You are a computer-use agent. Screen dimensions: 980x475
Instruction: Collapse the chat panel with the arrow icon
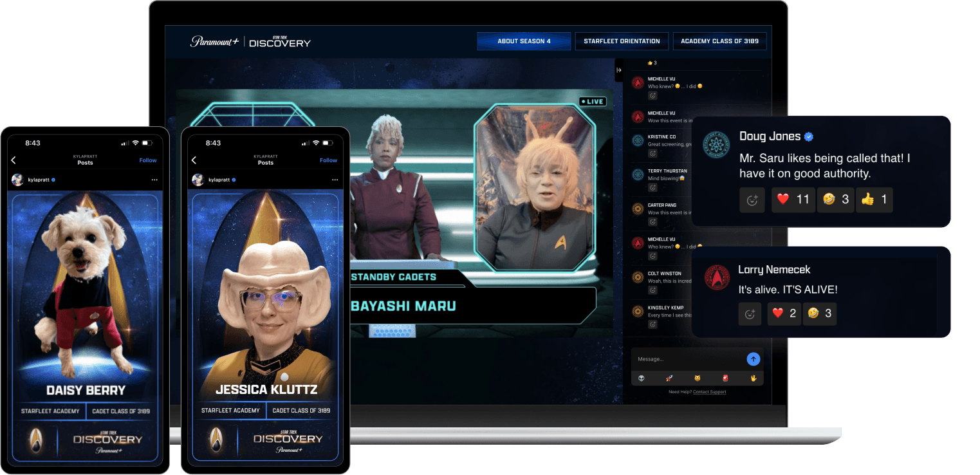click(x=619, y=70)
